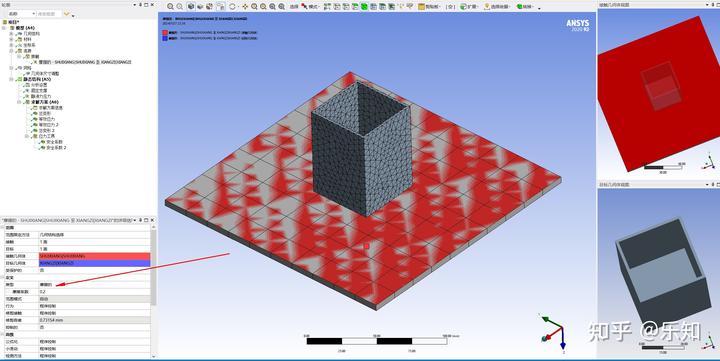The height and width of the screenshot is (361, 720).
Task: Open the outline panel options arrow
Action: (x=135, y=5)
